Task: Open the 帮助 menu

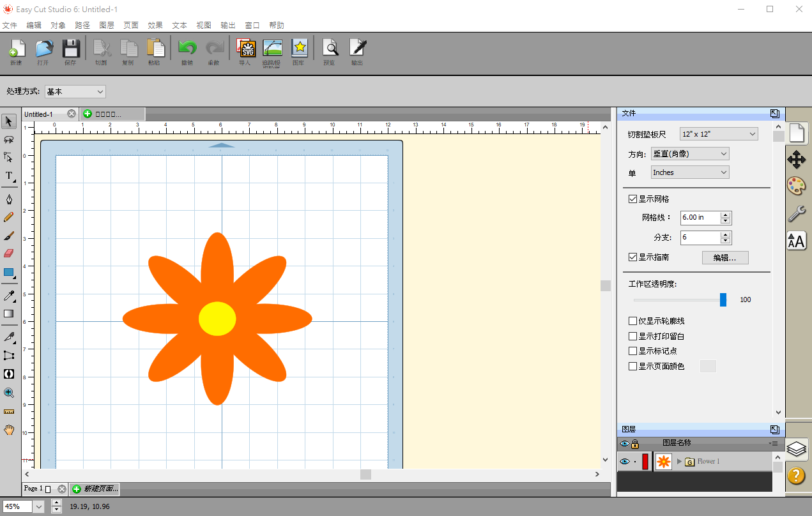Action: [277, 26]
